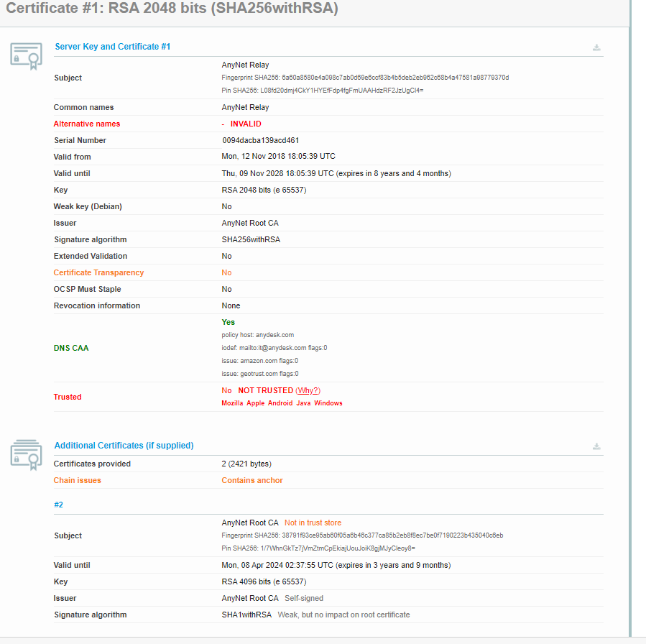Image resolution: width=646 pixels, height=644 pixels.
Task: Click the iodef mailto anydesk.com entry
Action: coord(274,348)
